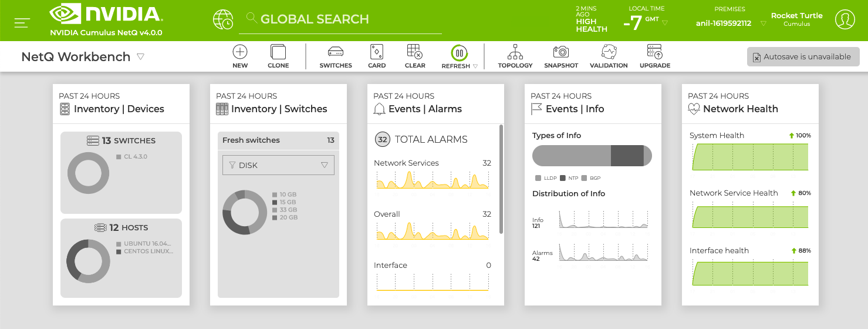Open the hamburger main menu
The height and width of the screenshot is (329, 868).
click(x=22, y=22)
